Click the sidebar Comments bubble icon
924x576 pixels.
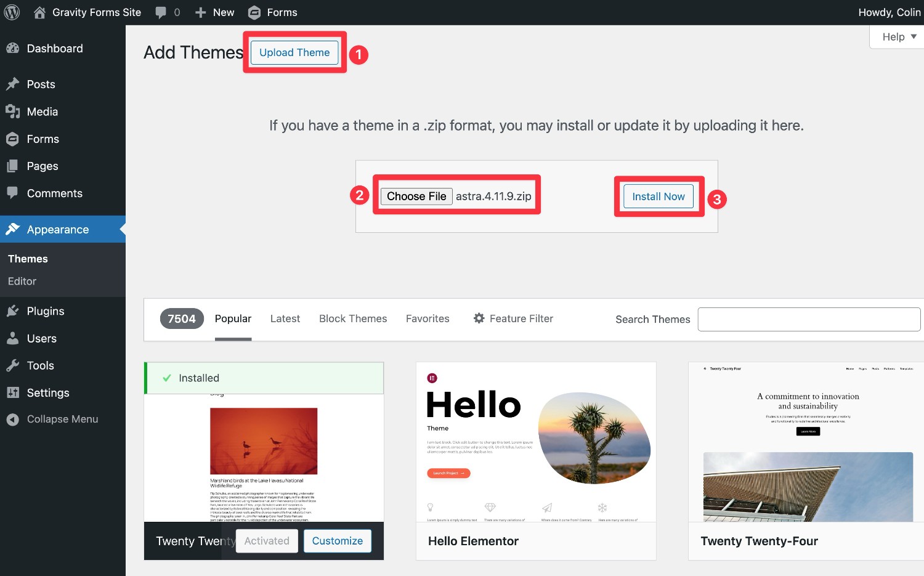[x=12, y=193]
